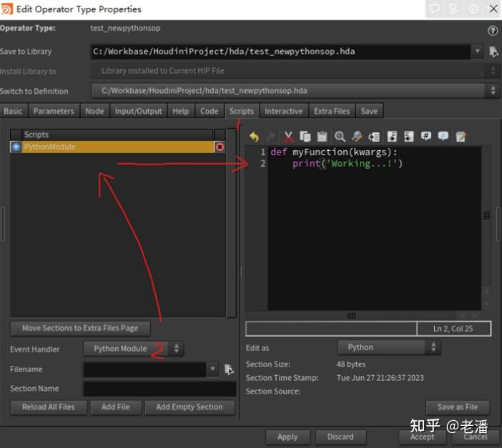
Task: Expand the Filename history dropdown arrow
Action: 212,369
